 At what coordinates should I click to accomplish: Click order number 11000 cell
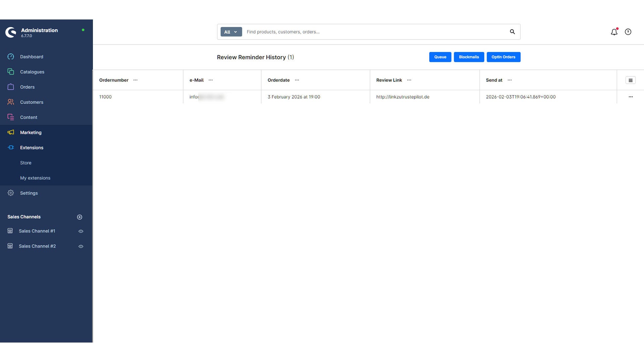pyautogui.click(x=105, y=97)
